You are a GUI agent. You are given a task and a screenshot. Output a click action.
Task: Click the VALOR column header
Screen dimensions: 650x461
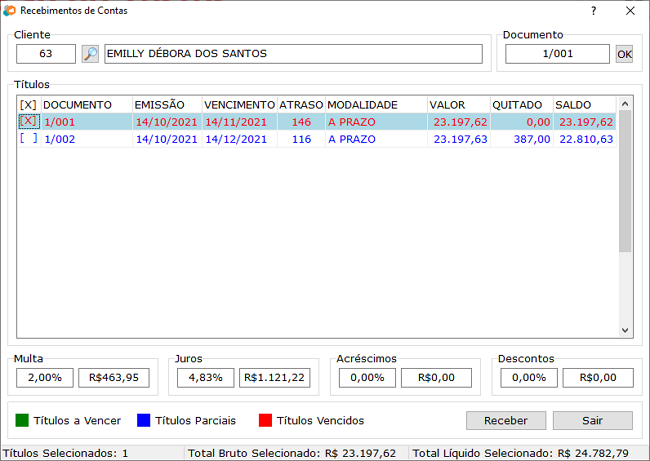pyautogui.click(x=459, y=105)
